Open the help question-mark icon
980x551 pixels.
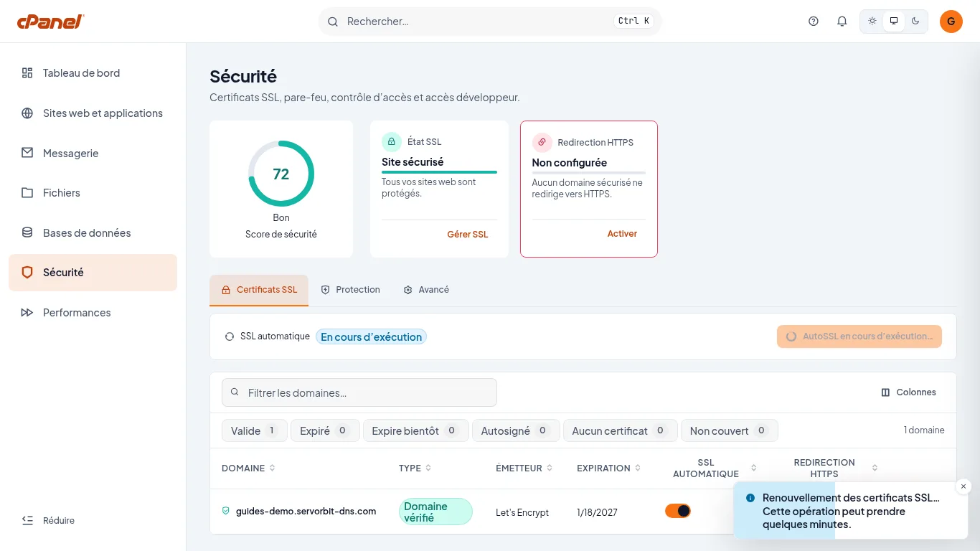tap(814, 22)
